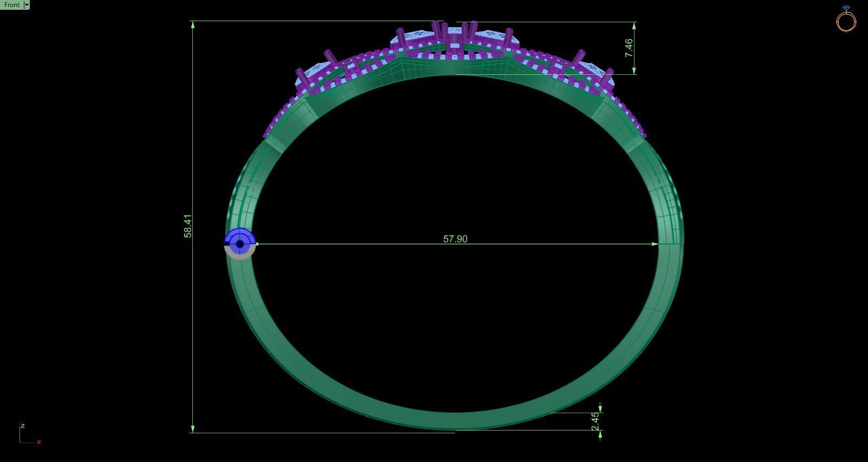This screenshot has height=462, width=868.
Task: Click the blue hinge gumball on bangle
Action: [x=239, y=243]
